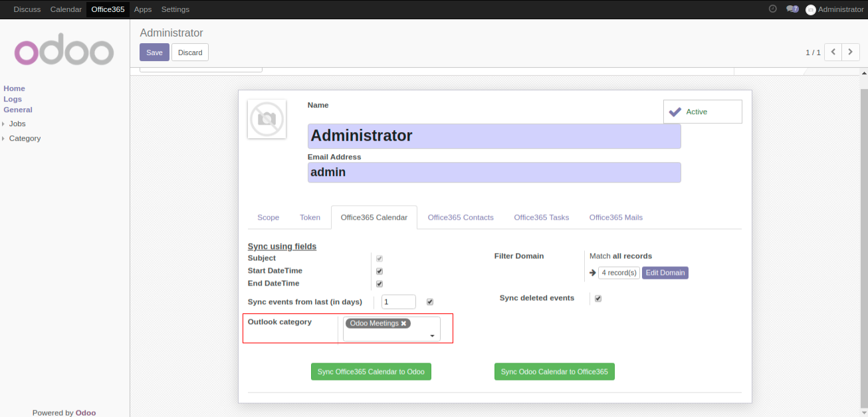Go to previous record arrow
This screenshot has height=417, width=868.
[833, 52]
